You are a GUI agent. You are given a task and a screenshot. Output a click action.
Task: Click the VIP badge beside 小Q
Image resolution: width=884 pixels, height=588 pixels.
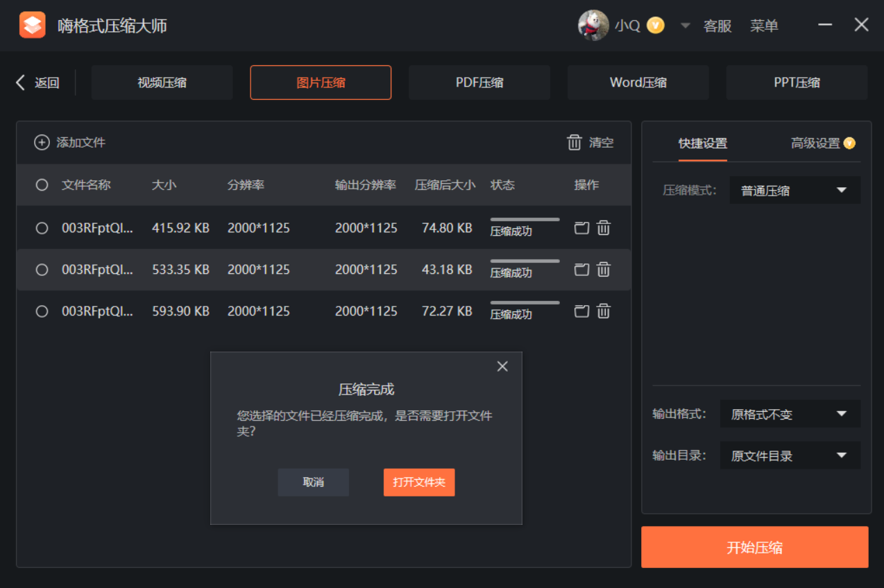click(656, 26)
